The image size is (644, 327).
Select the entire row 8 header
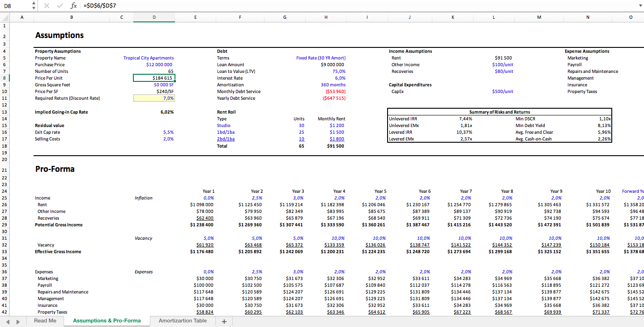pyautogui.click(x=4, y=78)
